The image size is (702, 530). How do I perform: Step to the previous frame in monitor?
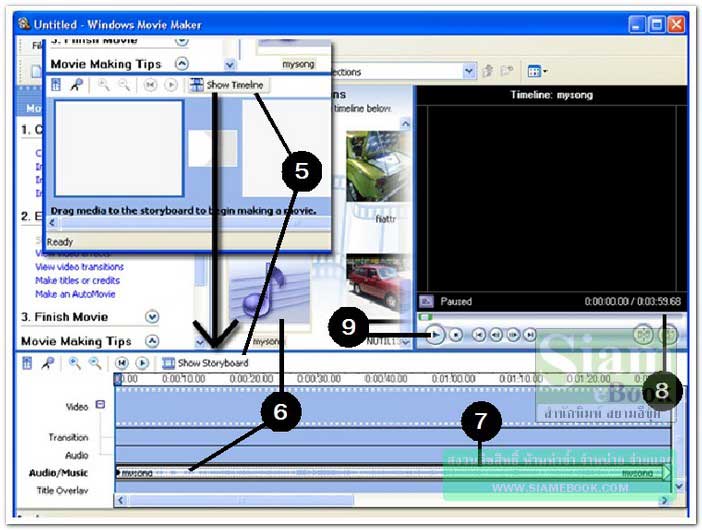pos(496,335)
